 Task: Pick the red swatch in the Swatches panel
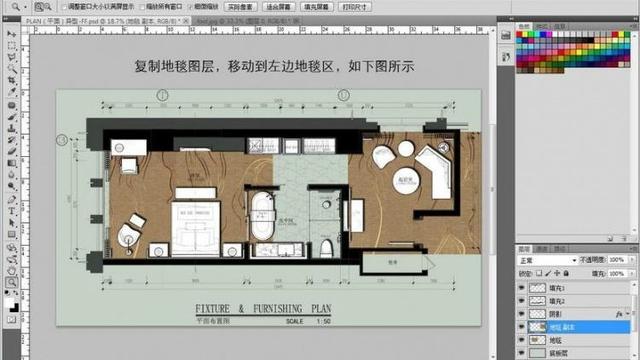coord(520,35)
